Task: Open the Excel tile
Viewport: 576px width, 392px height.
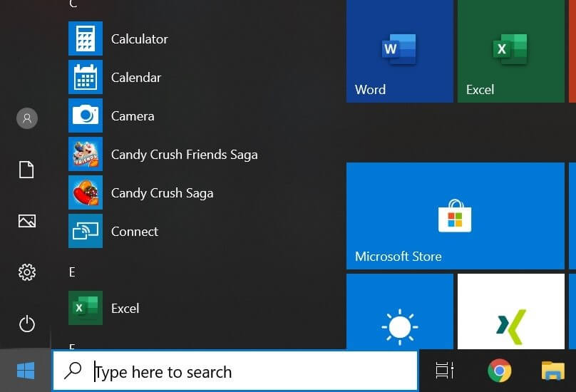Action: (510, 51)
